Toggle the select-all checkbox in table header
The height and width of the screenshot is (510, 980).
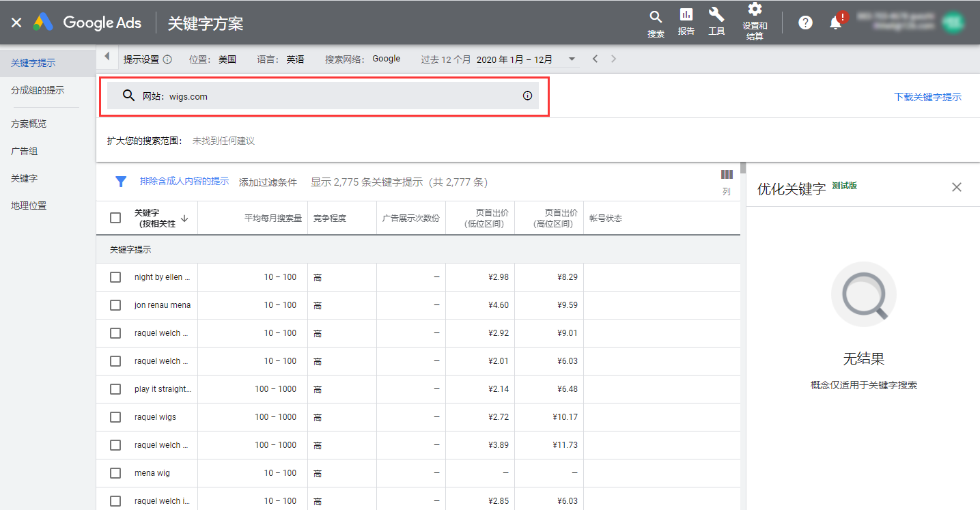click(x=115, y=218)
